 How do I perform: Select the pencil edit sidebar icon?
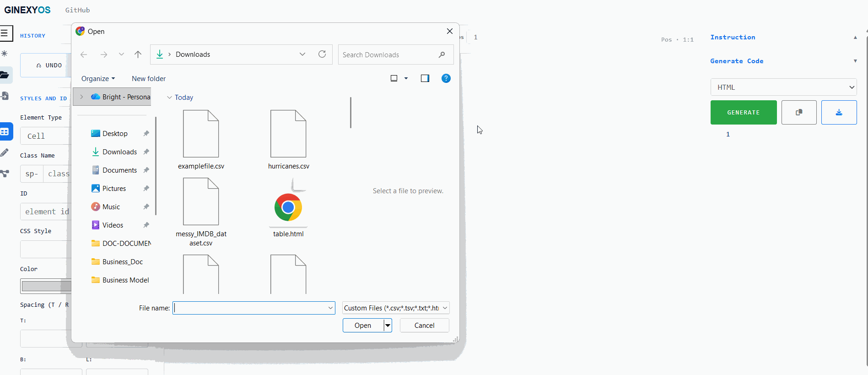pyautogui.click(x=5, y=152)
